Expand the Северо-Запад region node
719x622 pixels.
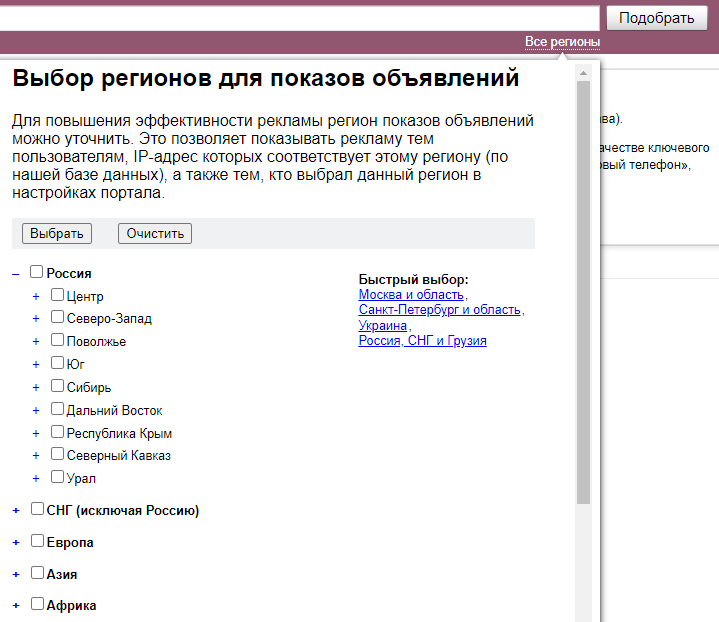coord(36,319)
